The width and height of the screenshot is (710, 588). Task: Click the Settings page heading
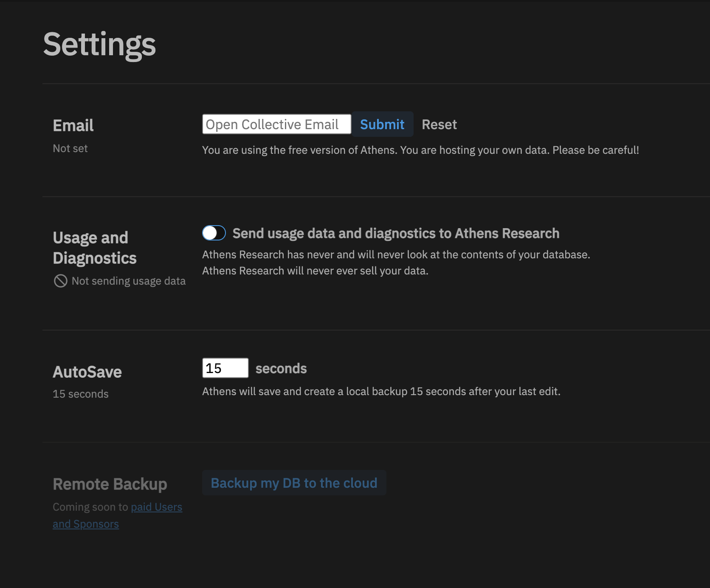click(99, 45)
